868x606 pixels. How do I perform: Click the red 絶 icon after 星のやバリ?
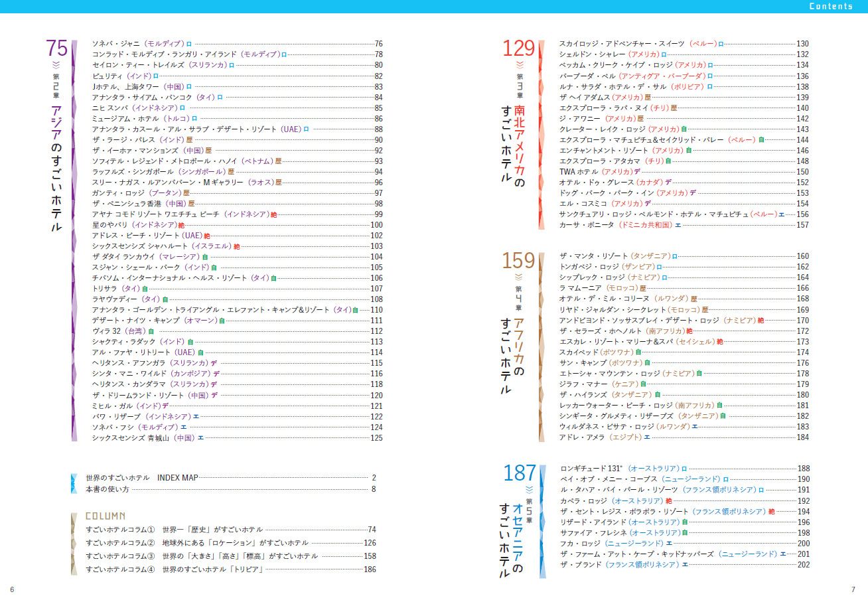point(181,226)
